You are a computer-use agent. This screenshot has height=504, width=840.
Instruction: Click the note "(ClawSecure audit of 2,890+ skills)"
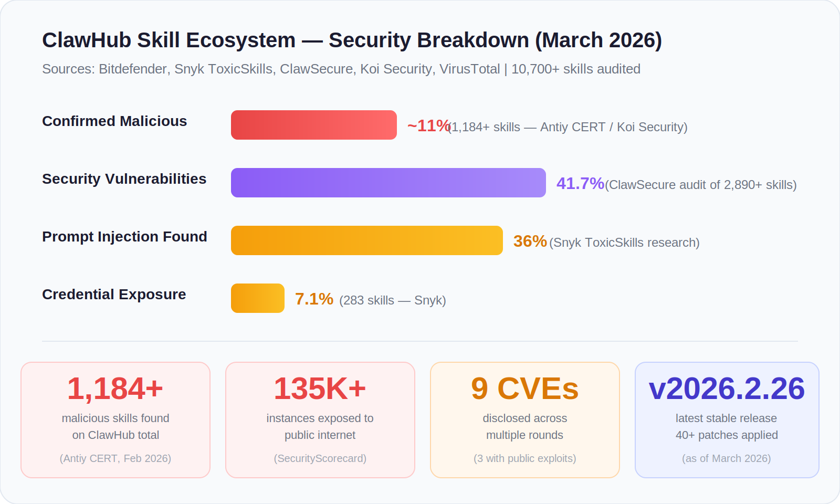701,185
